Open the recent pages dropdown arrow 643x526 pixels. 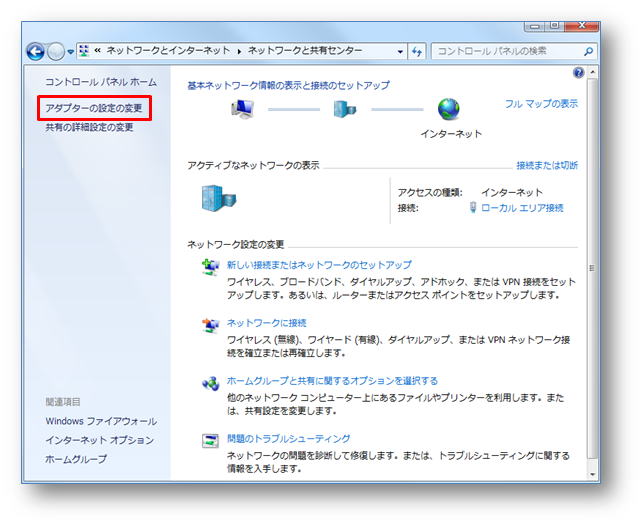71,52
